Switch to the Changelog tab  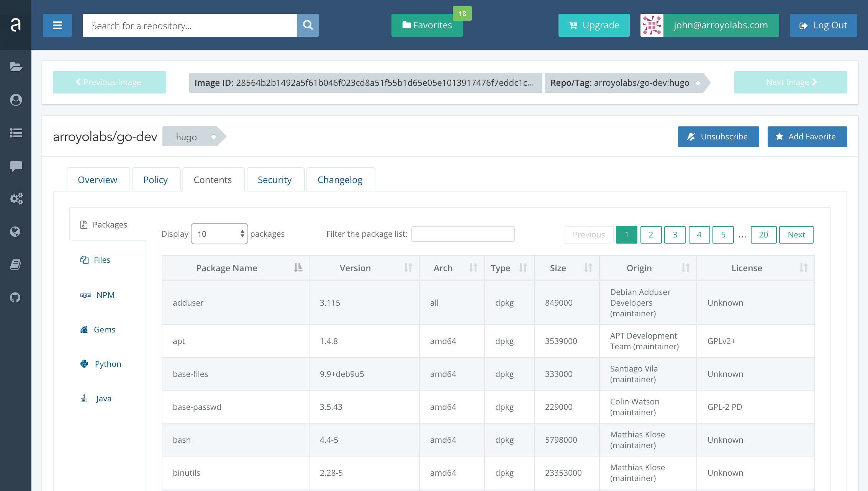[340, 179]
